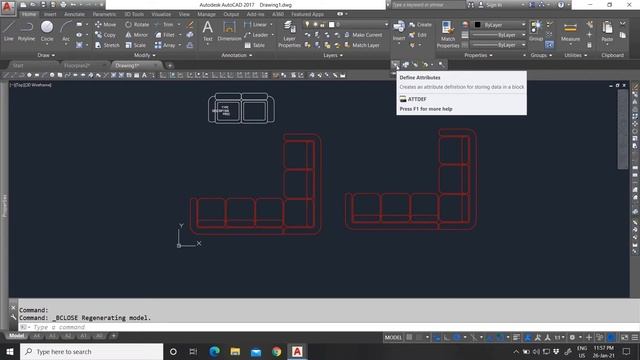Click the white layer color swatch
640x360 pixels.
[331, 24]
